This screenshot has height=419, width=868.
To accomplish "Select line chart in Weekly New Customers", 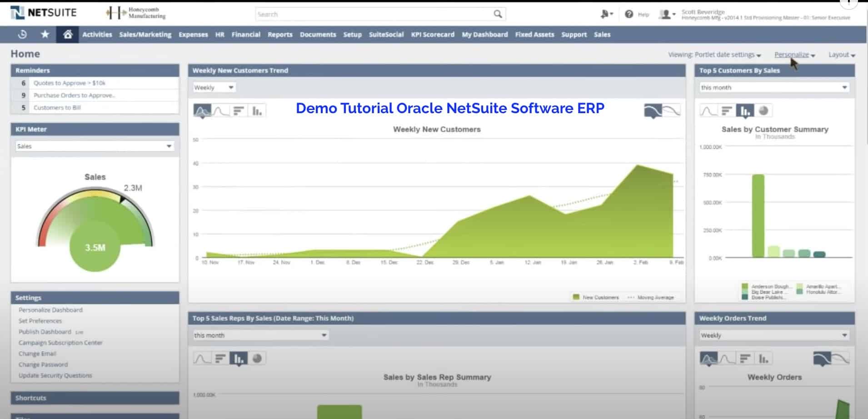I will point(221,110).
